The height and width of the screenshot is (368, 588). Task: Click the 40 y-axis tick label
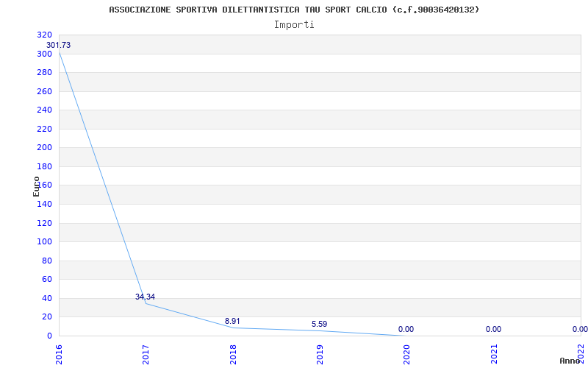coord(46,298)
